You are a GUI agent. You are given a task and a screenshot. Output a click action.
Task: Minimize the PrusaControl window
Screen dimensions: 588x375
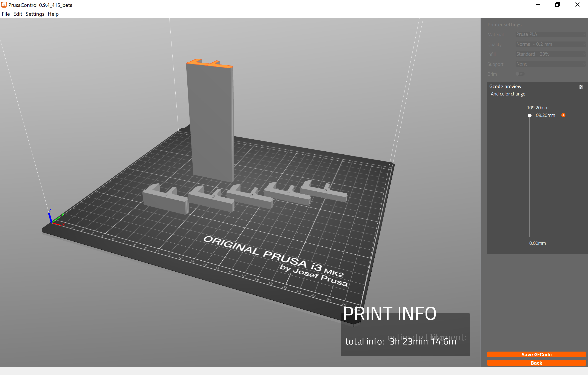click(538, 5)
